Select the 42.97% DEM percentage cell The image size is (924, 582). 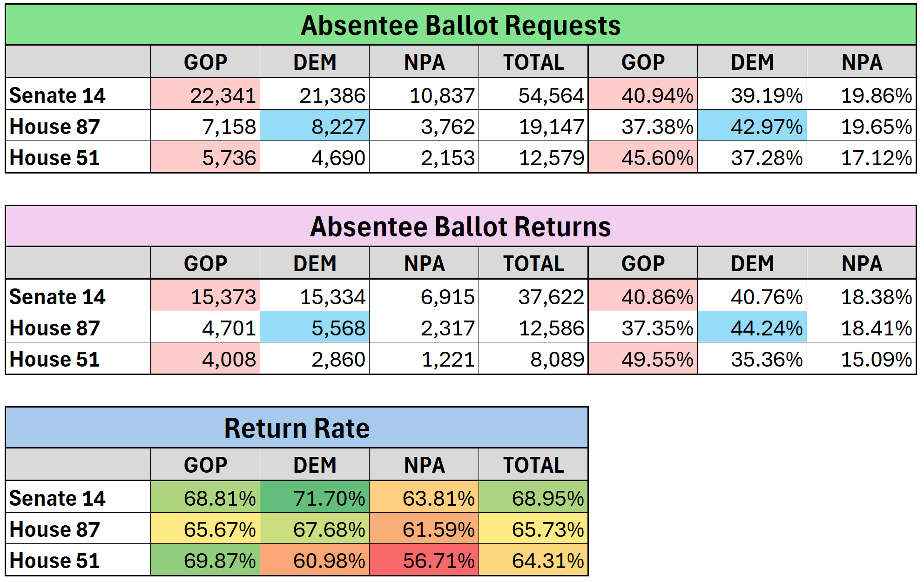[752, 126]
